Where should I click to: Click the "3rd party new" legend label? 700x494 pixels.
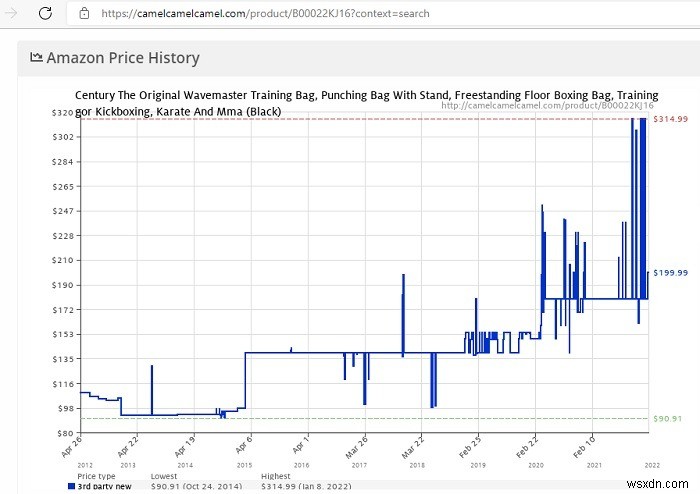104,486
